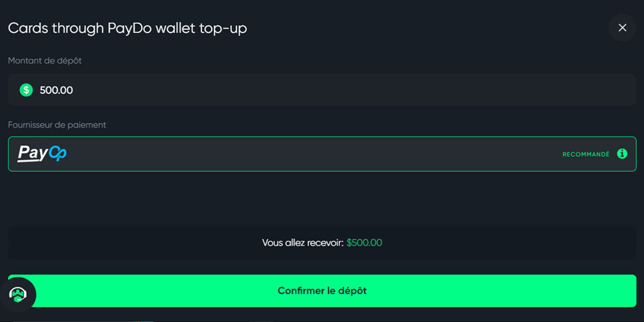The image size is (644, 322).
Task: Click the Montant de dépôt label
Action: pos(45,61)
